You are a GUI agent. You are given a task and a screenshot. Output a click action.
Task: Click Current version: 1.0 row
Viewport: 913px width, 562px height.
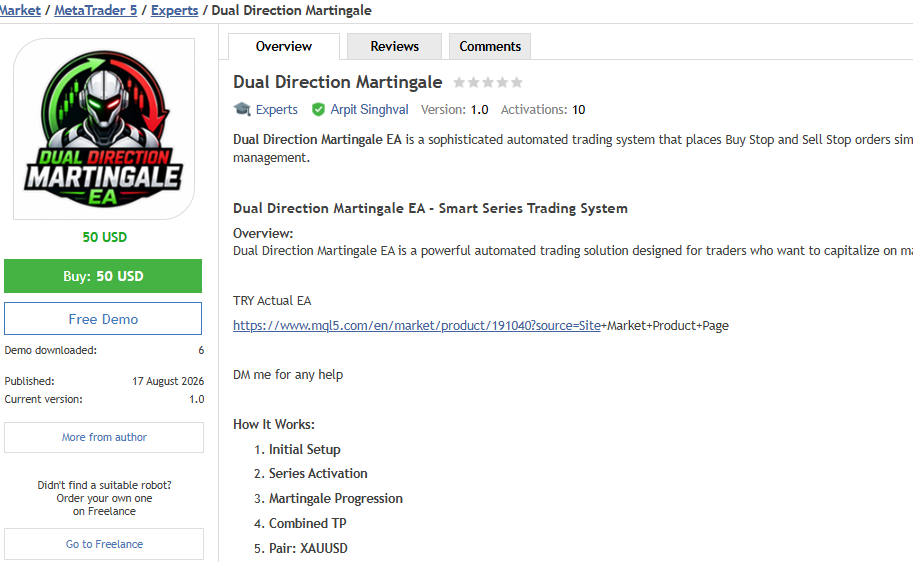click(x=104, y=399)
